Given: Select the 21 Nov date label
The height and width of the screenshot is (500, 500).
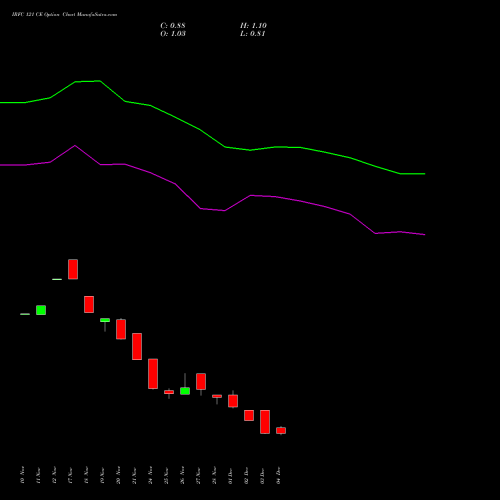Looking at the screenshot, I should click(x=134, y=475).
